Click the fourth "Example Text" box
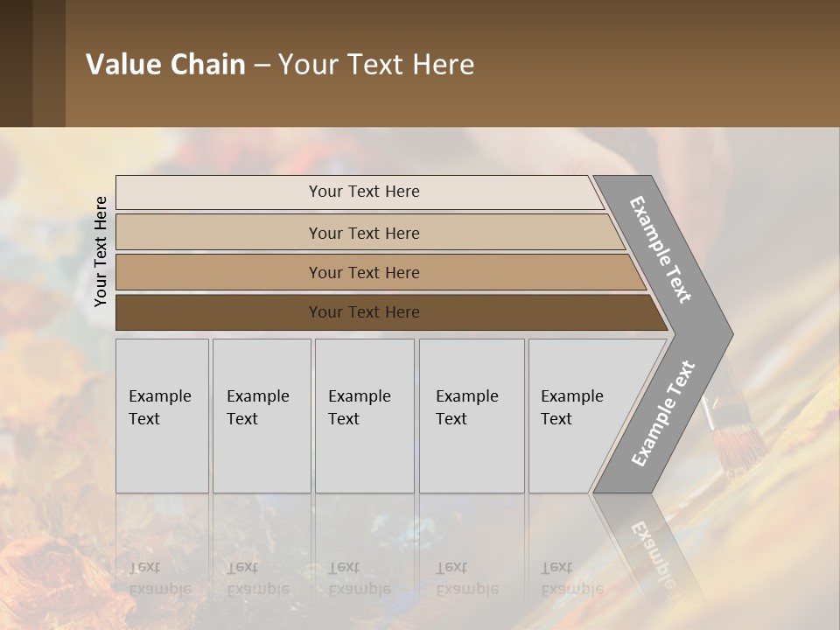The image size is (840, 630). click(x=471, y=416)
